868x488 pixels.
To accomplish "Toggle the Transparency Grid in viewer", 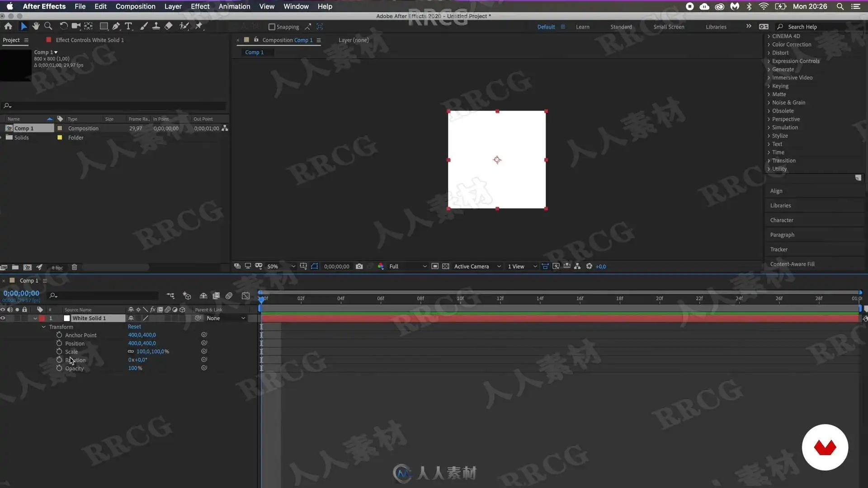I will [x=445, y=266].
